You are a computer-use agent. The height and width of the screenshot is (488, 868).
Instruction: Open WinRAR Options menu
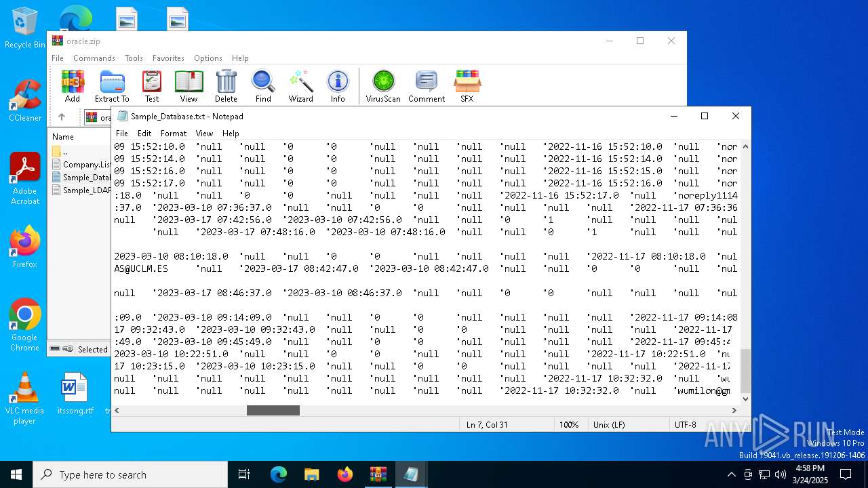(x=208, y=58)
